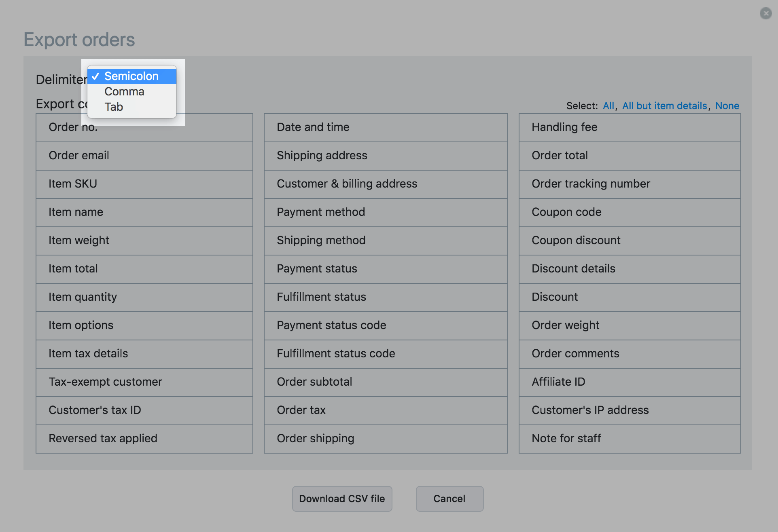Toggle the Order email column
Viewport: 778px width, 532px height.
144,156
